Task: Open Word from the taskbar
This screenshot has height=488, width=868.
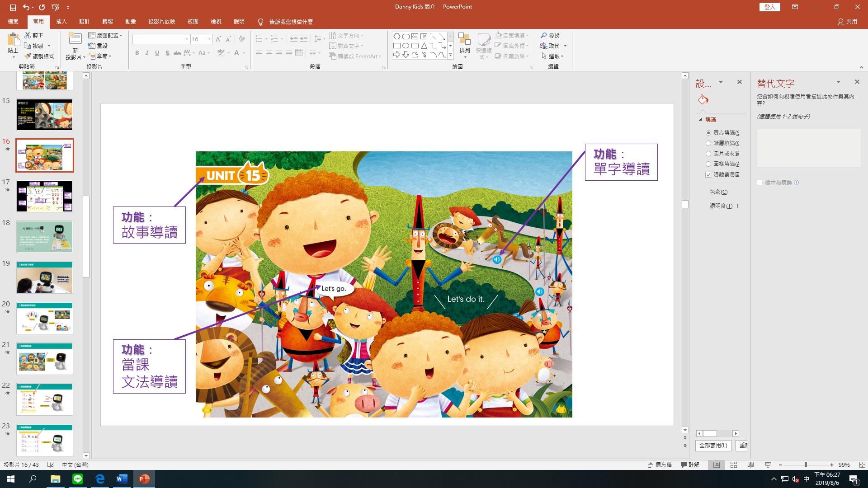Action: tap(122, 479)
